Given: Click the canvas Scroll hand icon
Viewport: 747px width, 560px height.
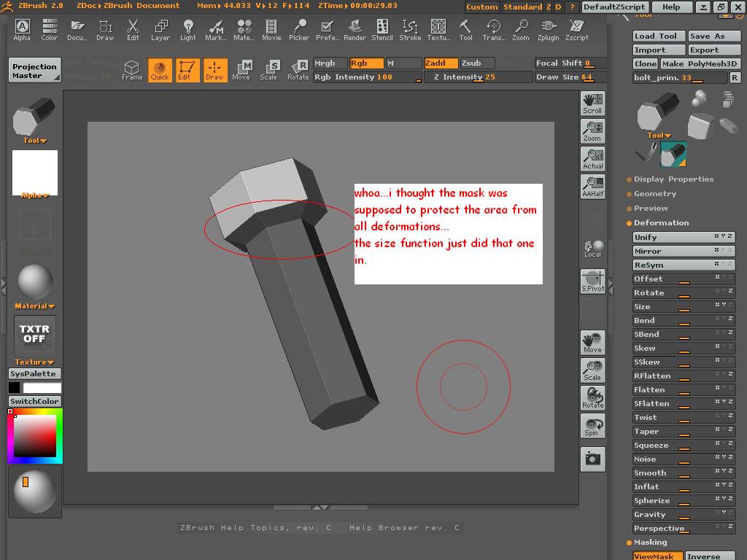Looking at the screenshot, I should pyautogui.click(x=592, y=104).
